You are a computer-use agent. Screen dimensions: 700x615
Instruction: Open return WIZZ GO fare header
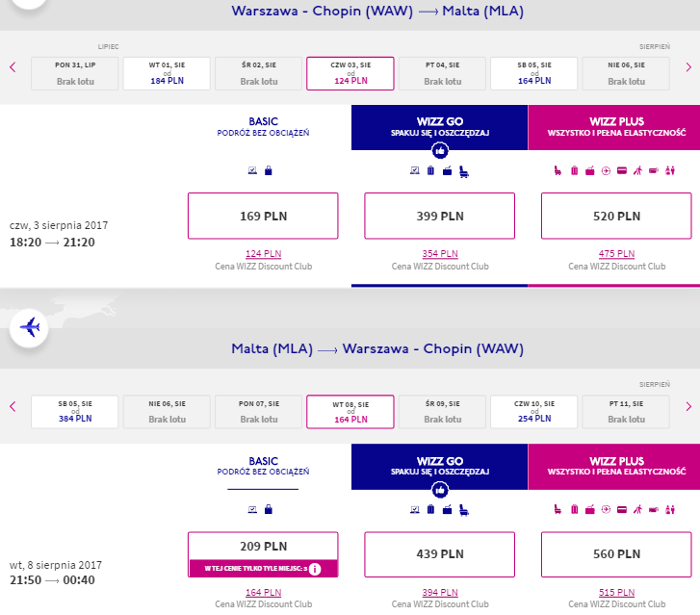[440, 467]
